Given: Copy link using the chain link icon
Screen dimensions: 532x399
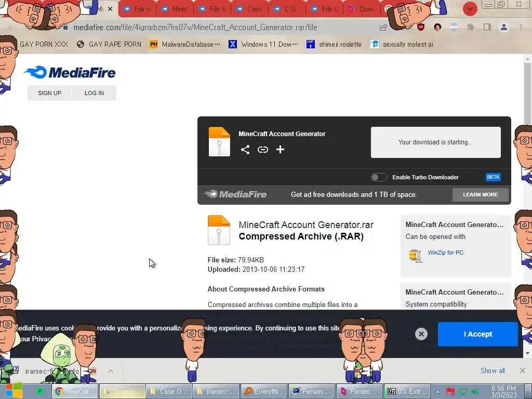Looking at the screenshot, I should (x=262, y=150).
